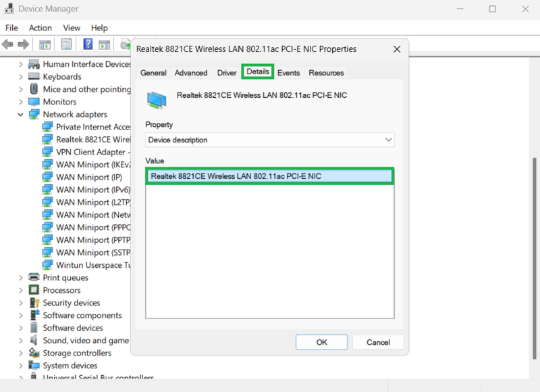This screenshot has height=392, width=540.
Task: Click the Forward arrow in the toolbar
Action: tap(23, 45)
